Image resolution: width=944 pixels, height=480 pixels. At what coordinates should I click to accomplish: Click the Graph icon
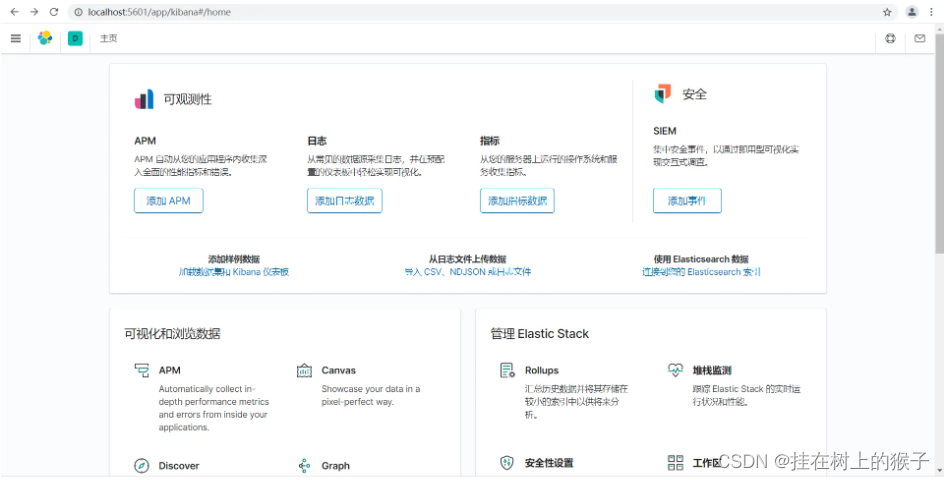point(305,466)
